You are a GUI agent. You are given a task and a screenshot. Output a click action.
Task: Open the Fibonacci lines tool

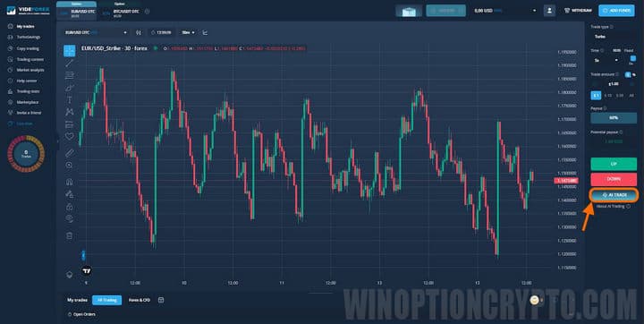coord(70,75)
